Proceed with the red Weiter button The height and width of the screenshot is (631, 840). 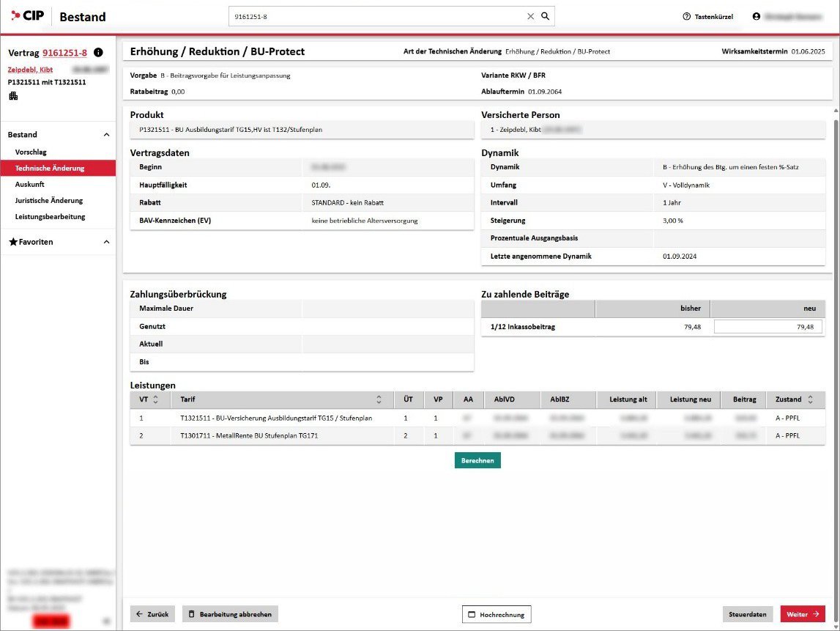(803, 614)
